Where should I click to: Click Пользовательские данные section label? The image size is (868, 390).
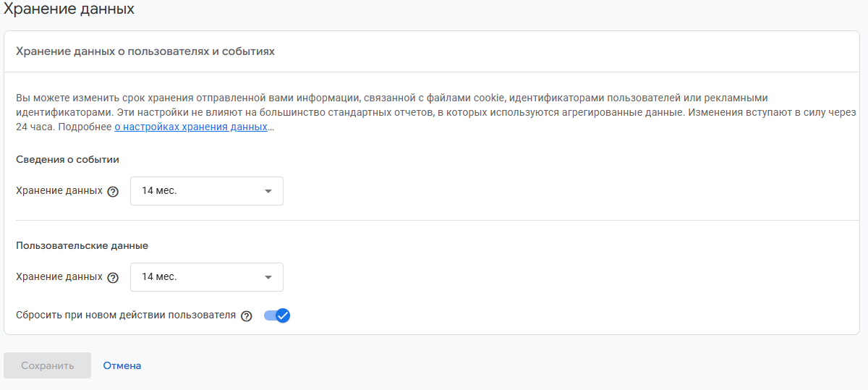82,245
